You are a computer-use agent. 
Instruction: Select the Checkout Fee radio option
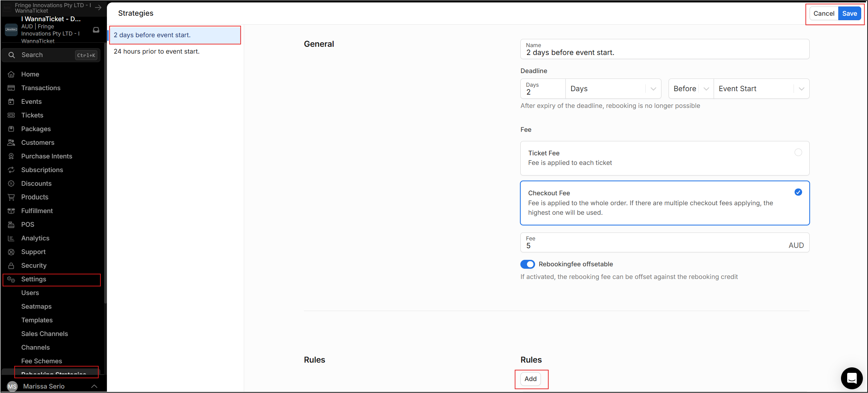click(798, 192)
